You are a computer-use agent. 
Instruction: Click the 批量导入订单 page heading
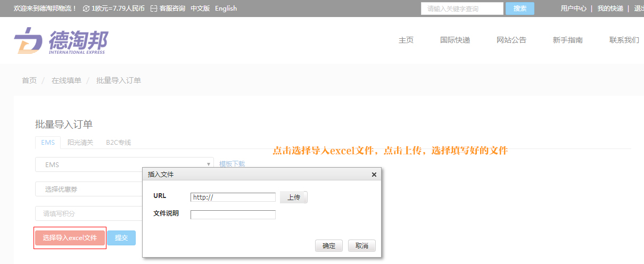coord(64,125)
